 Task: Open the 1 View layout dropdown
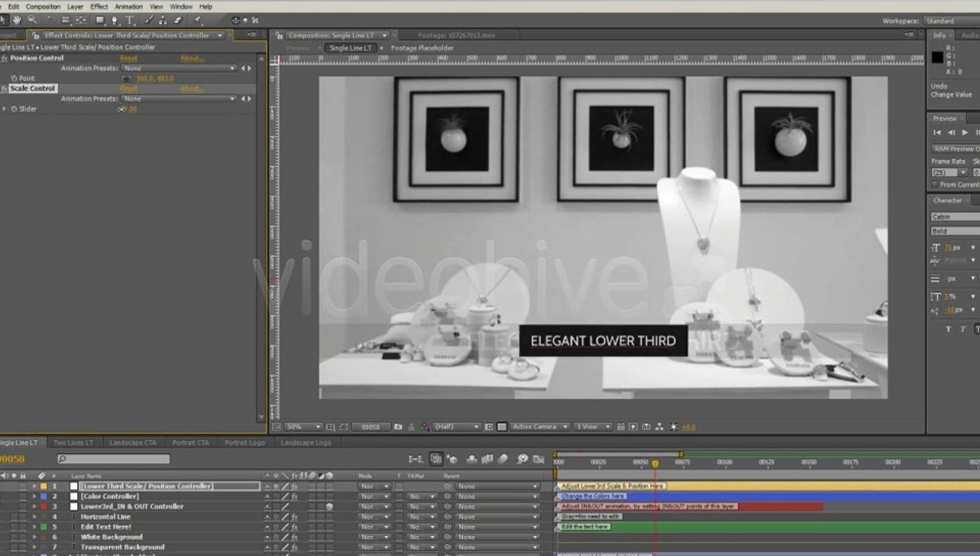[593, 427]
